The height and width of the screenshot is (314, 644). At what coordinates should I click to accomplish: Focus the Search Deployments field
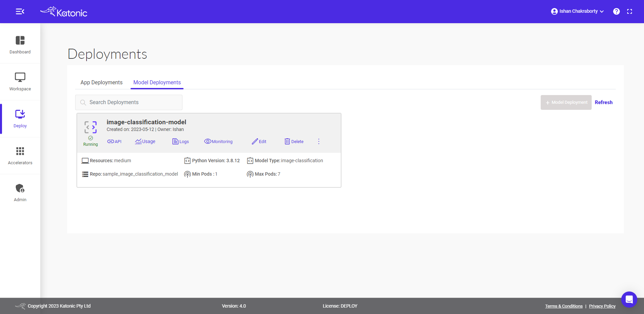coord(129,102)
